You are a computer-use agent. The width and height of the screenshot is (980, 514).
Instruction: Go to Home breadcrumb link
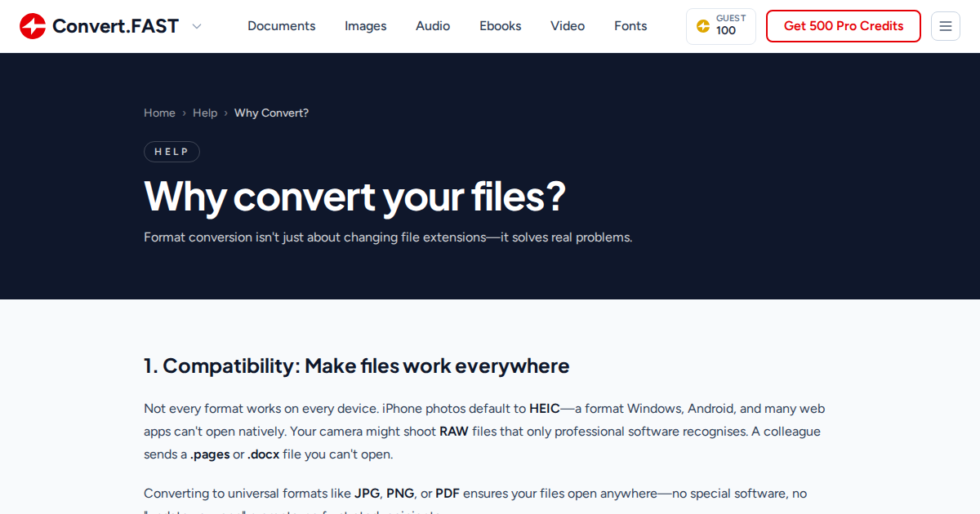tap(159, 113)
